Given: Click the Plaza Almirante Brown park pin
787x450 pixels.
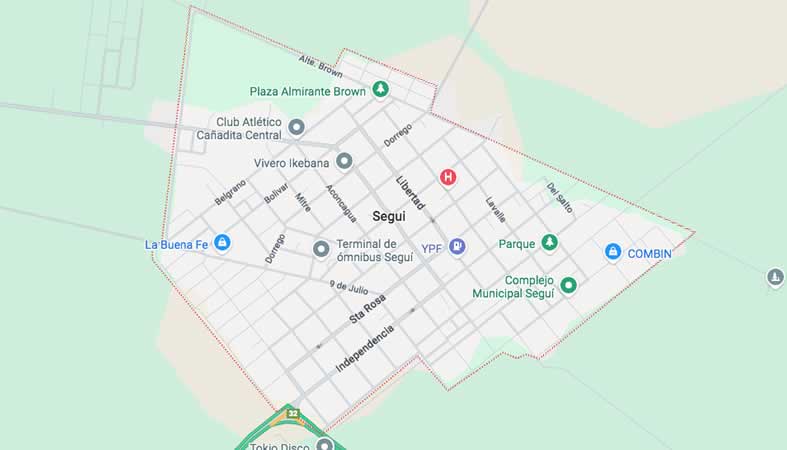Looking at the screenshot, I should coord(381,90).
